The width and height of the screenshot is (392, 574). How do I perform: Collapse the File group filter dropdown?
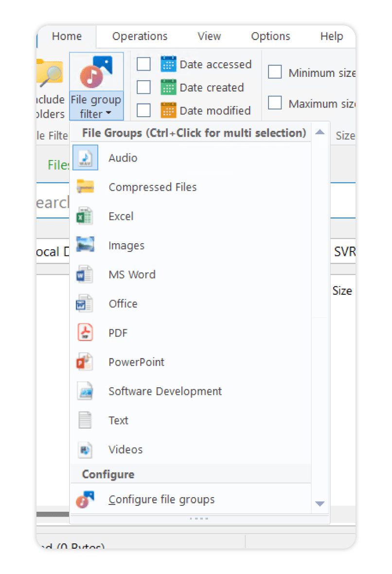96,107
